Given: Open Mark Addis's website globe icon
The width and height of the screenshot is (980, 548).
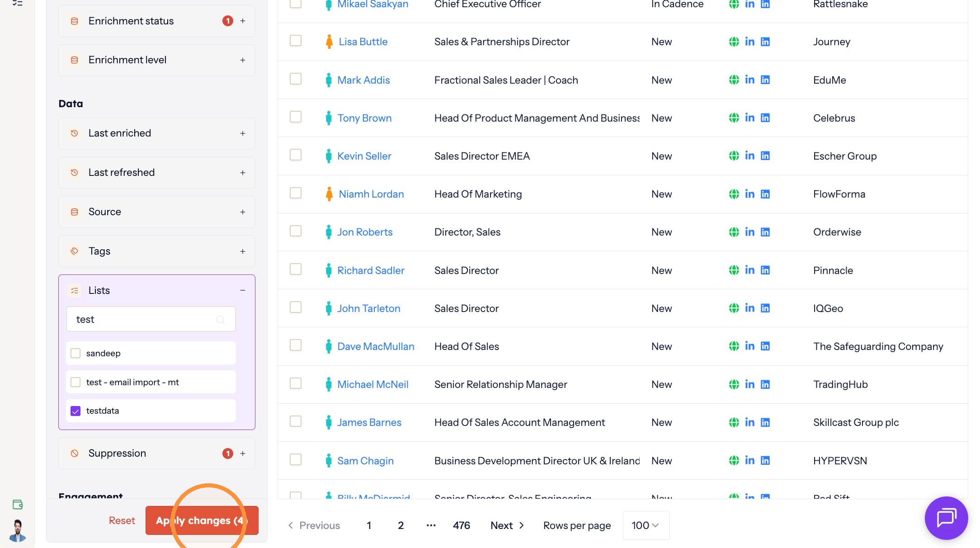Looking at the screenshot, I should point(734,80).
